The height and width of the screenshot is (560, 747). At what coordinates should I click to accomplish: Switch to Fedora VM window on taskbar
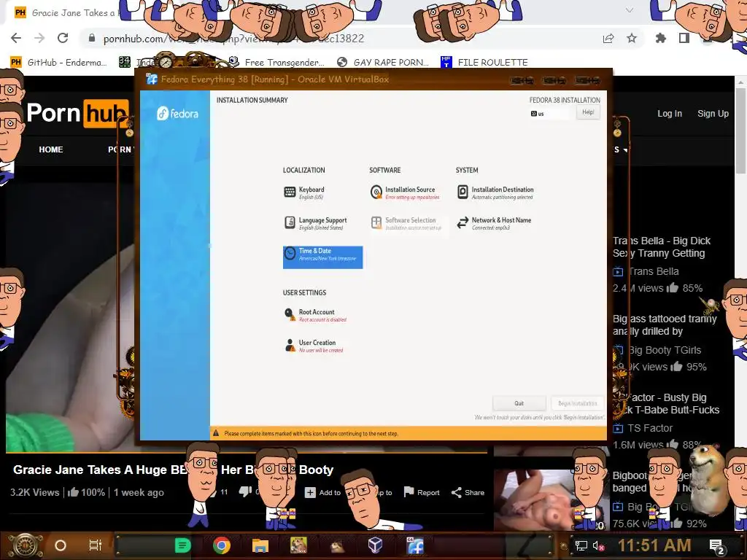coord(415,545)
